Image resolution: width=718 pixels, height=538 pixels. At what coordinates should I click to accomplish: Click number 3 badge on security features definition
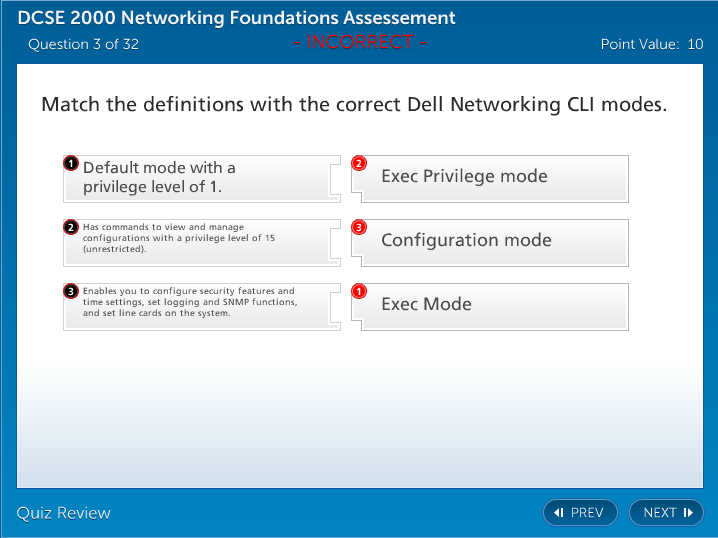coord(71,291)
